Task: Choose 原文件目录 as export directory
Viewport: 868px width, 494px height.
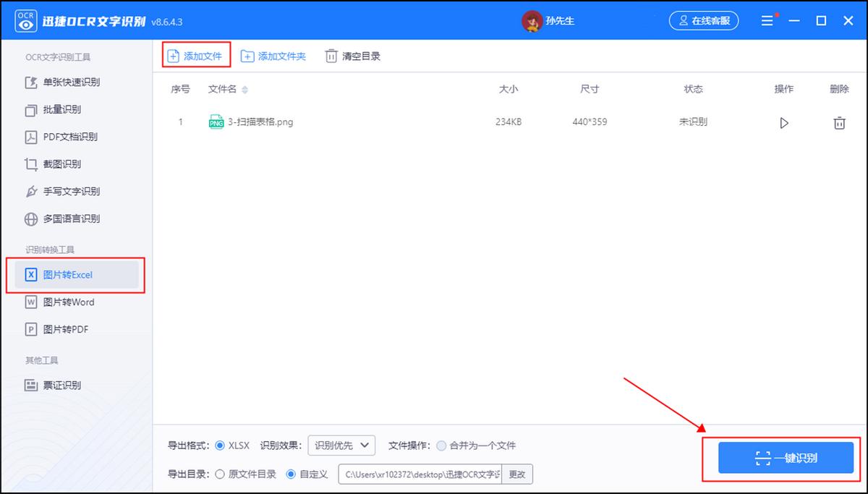Action: pyautogui.click(x=220, y=474)
